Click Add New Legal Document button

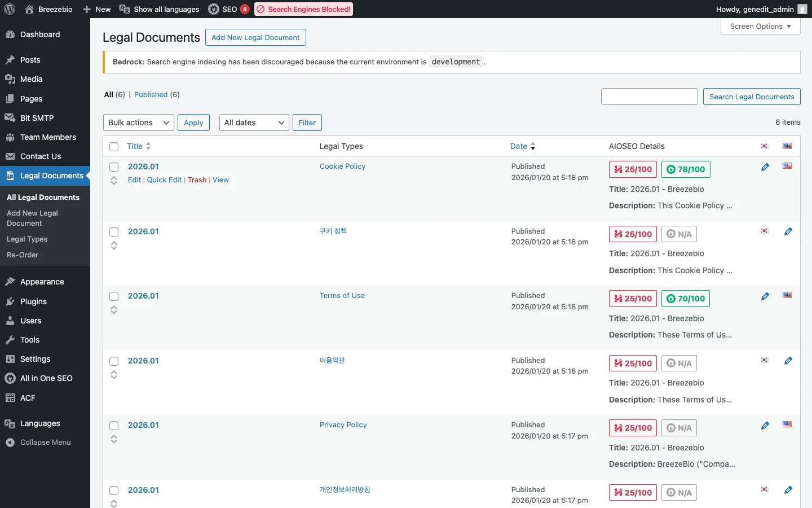pyautogui.click(x=255, y=37)
